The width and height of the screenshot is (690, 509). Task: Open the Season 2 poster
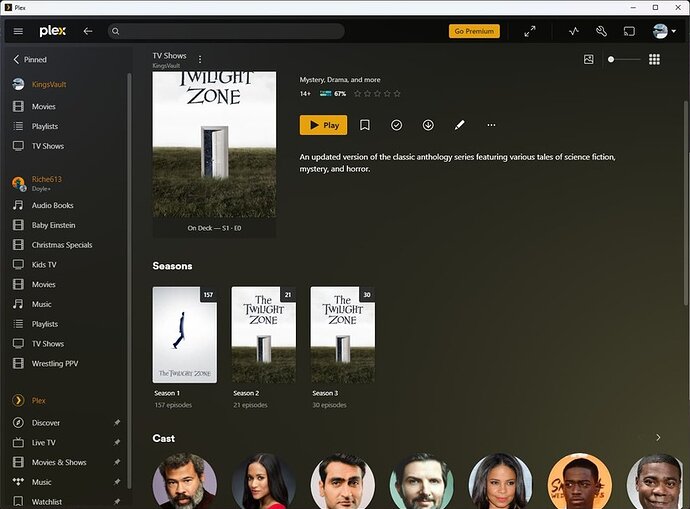click(x=264, y=335)
